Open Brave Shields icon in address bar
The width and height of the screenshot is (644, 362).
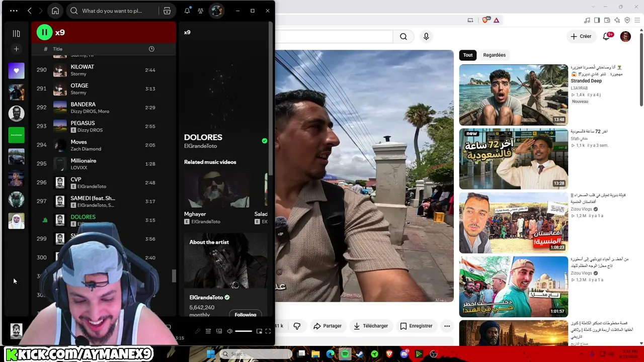tap(486, 20)
